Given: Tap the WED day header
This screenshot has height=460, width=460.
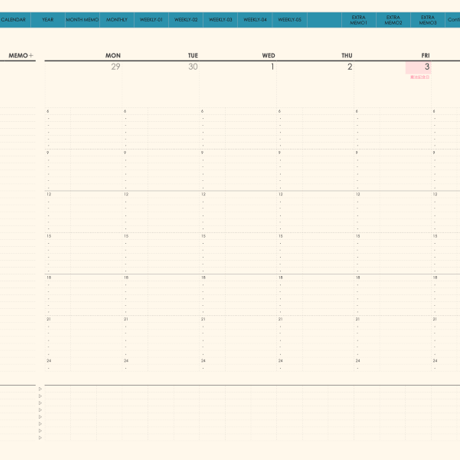Looking at the screenshot, I should [x=268, y=56].
